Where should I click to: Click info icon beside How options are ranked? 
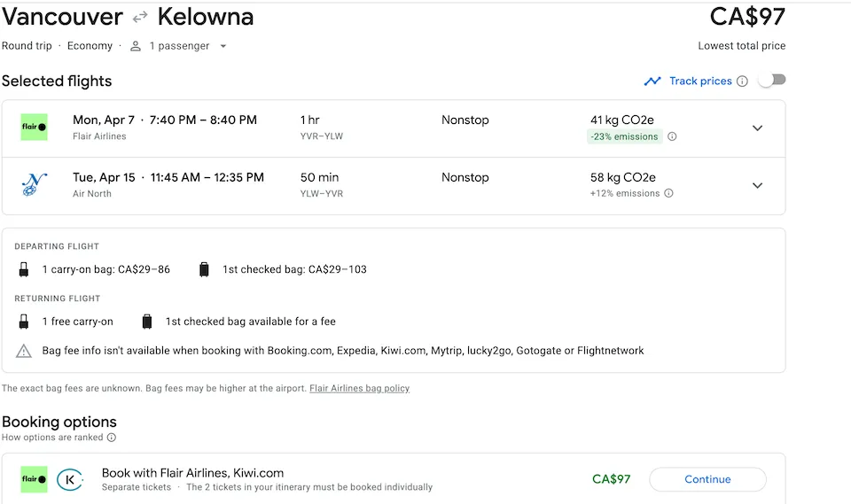(112, 438)
